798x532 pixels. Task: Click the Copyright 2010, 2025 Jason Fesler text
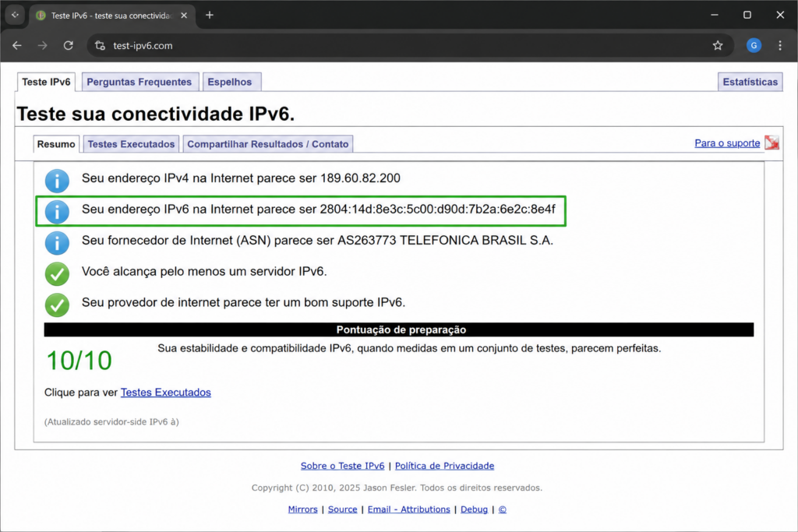pos(397,488)
